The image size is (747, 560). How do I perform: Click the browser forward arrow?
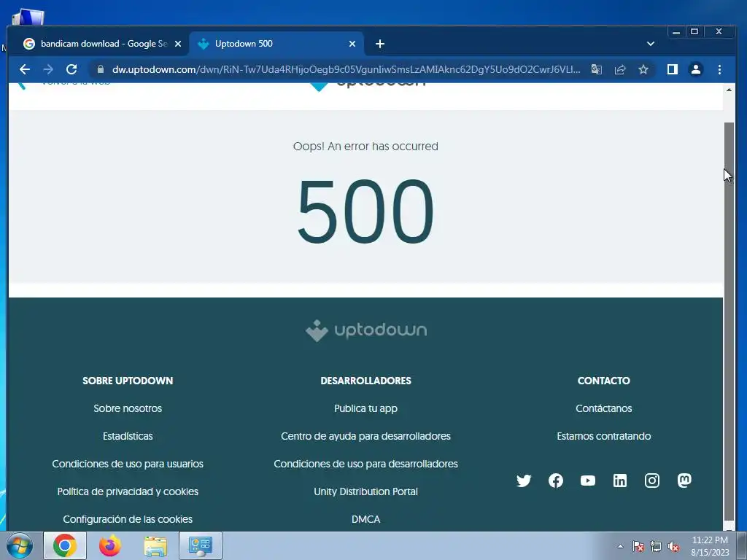[x=48, y=69]
